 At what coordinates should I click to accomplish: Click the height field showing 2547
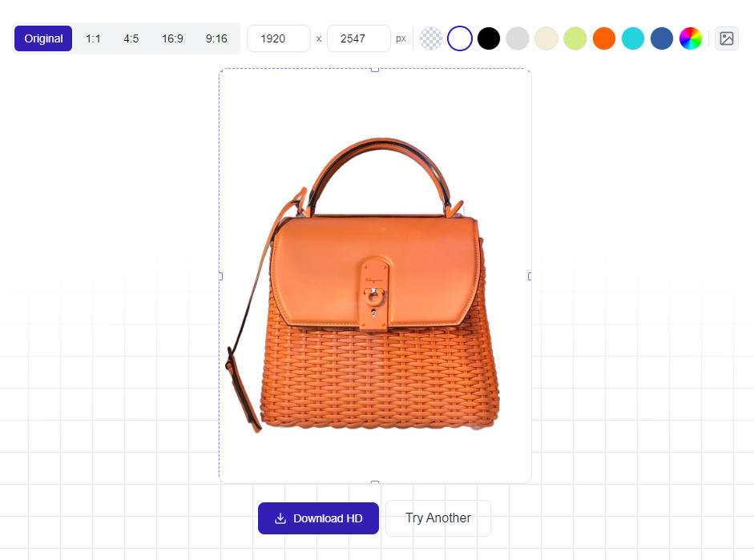[x=359, y=38]
